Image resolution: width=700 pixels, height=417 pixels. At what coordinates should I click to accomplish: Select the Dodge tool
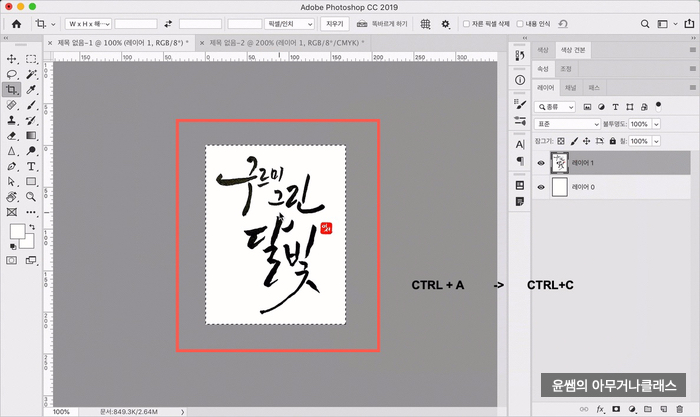tap(31, 151)
